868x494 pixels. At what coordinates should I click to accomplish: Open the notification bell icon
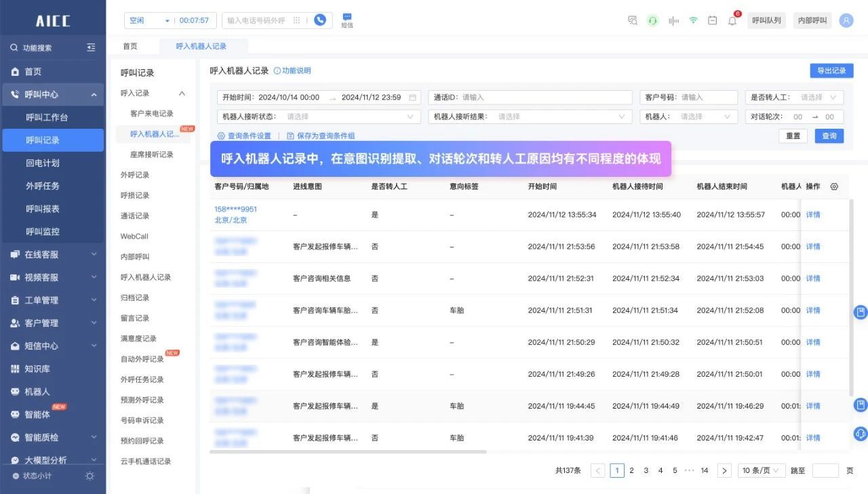click(732, 20)
